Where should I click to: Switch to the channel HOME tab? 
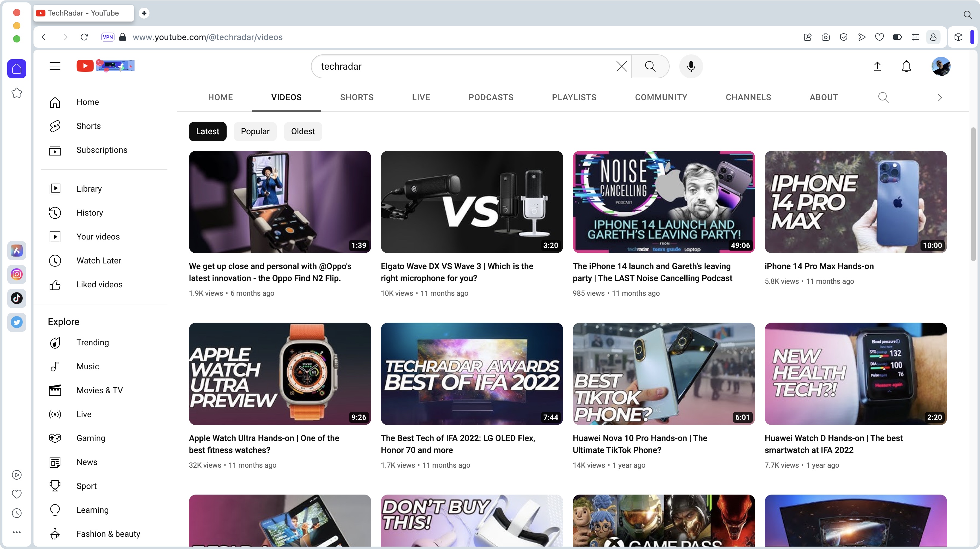(220, 97)
